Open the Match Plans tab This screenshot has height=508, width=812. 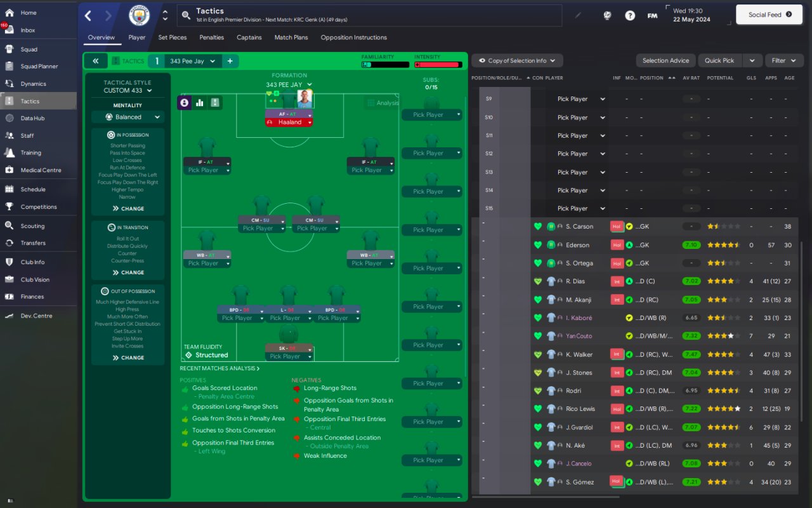[x=291, y=37]
